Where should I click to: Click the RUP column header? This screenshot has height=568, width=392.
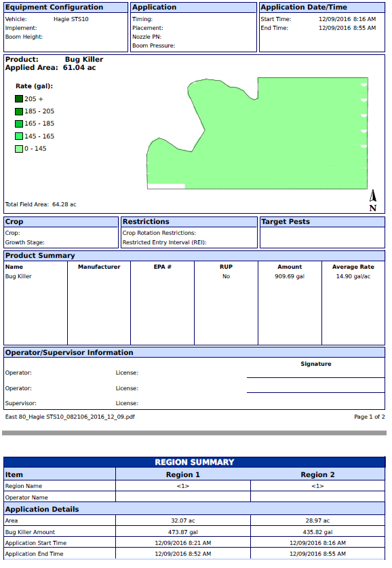[226, 267]
